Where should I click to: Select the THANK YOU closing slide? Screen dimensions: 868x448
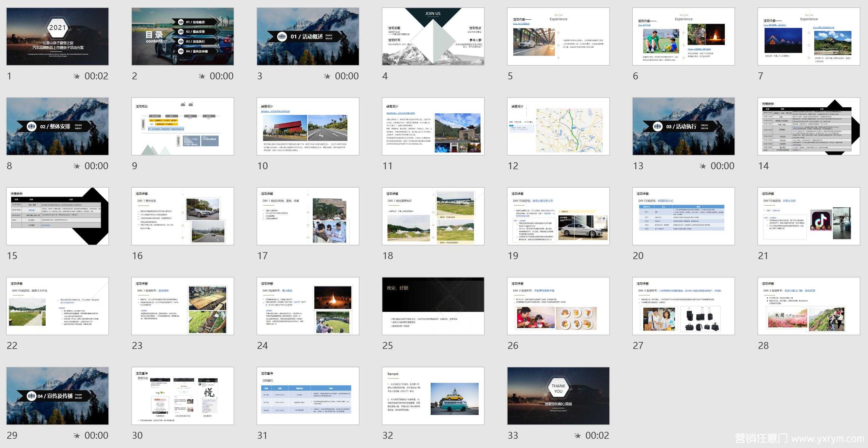pyautogui.click(x=558, y=396)
